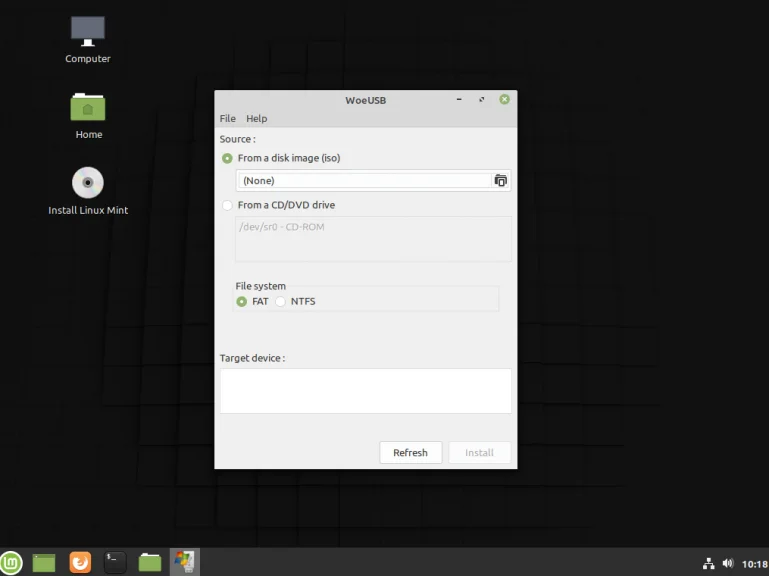769x576 pixels.
Task: Click the ISO file browse icon
Action: [501, 181]
